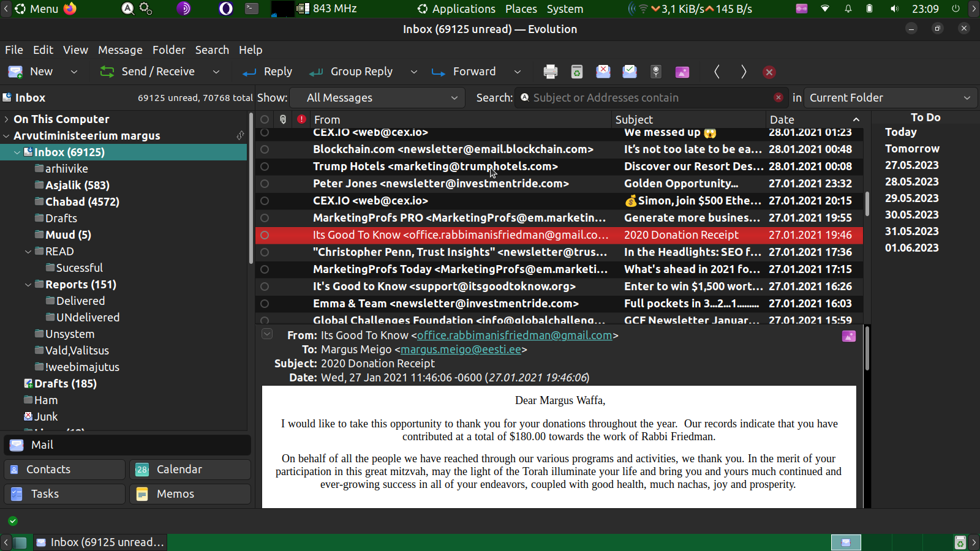Screen dimensions: 980x551
Task: Click the battery indicator in top panel
Action: [869, 9]
